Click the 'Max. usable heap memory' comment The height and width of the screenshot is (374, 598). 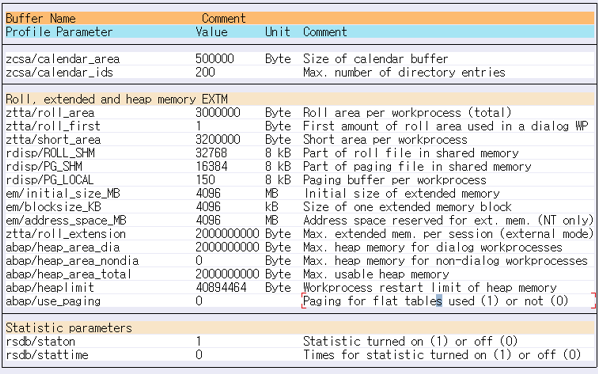coord(376,274)
